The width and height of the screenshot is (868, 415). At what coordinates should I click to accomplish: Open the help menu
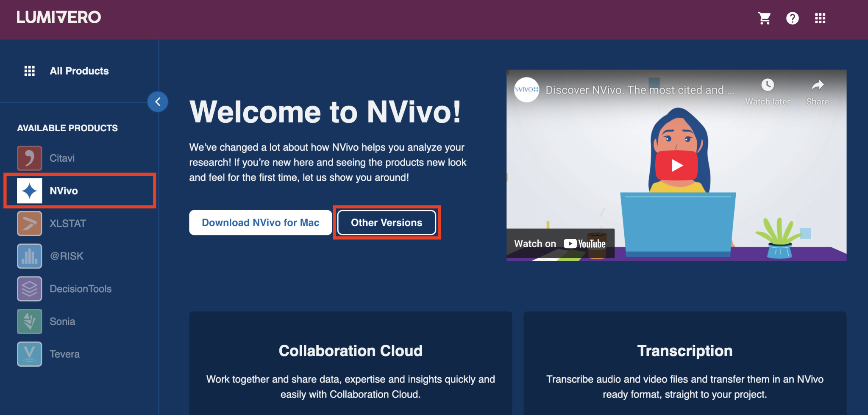pyautogui.click(x=792, y=18)
